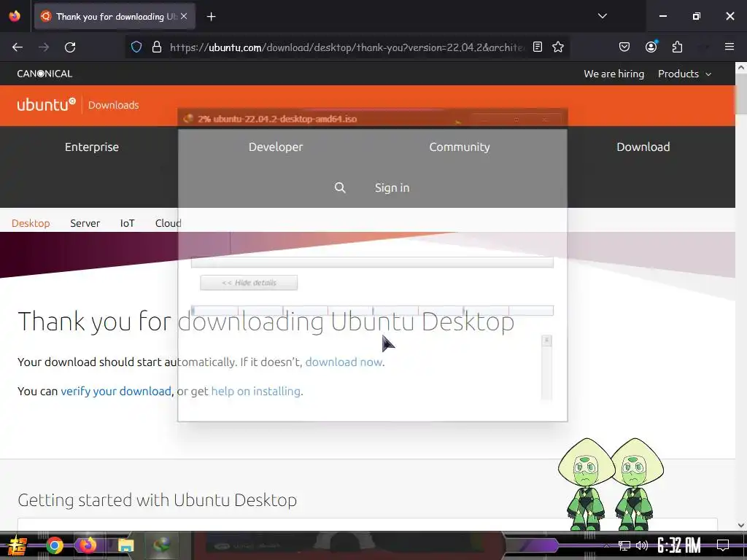Open the tracking protection shield icon
The image size is (747, 560).
click(x=136, y=47)
